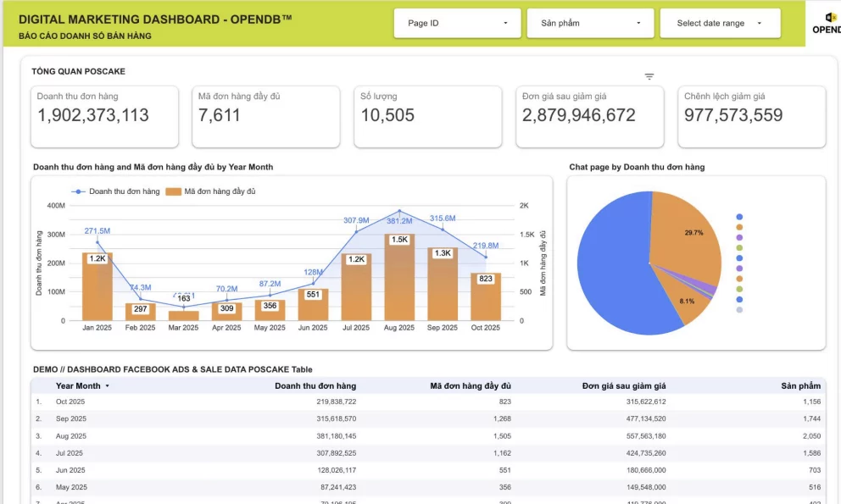Click the Aug 2025 bar in the column chart

coord(398,280)
